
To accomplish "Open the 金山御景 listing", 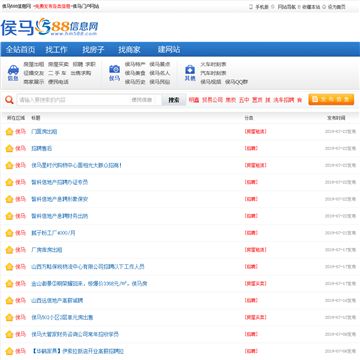I will click(x=89, y=284).
